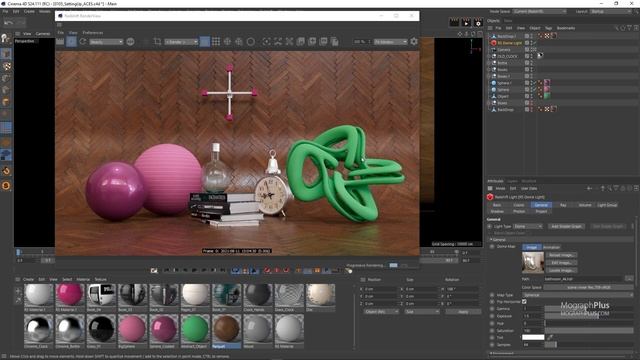
Task: Open Bookmarks menu in Objects panel
Action: (x=566, y=28)
